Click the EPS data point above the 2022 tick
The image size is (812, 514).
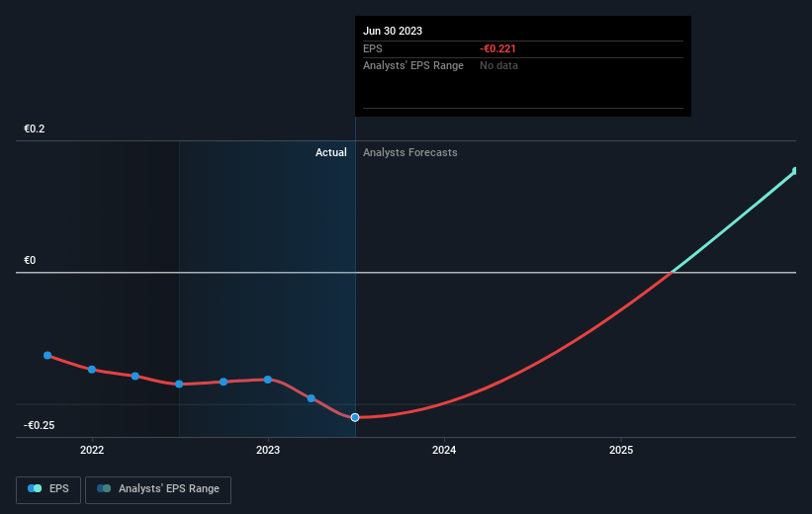pos(92,369)
